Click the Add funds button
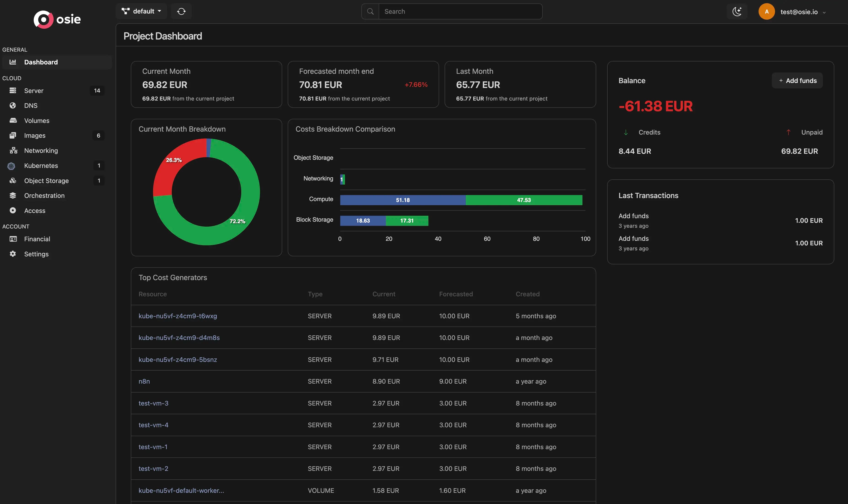848x504 pixels. coord(797,80)
